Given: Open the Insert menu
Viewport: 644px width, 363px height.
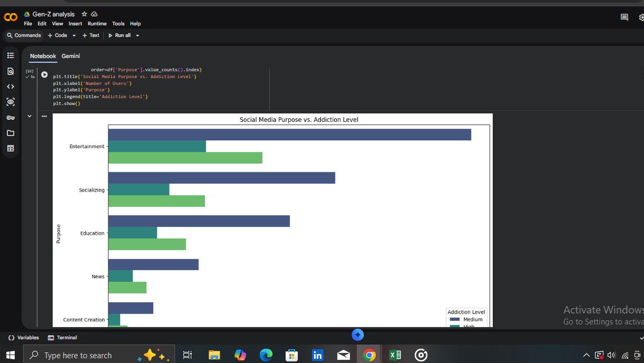Looking at the screenshot, I should click(75, 24).
